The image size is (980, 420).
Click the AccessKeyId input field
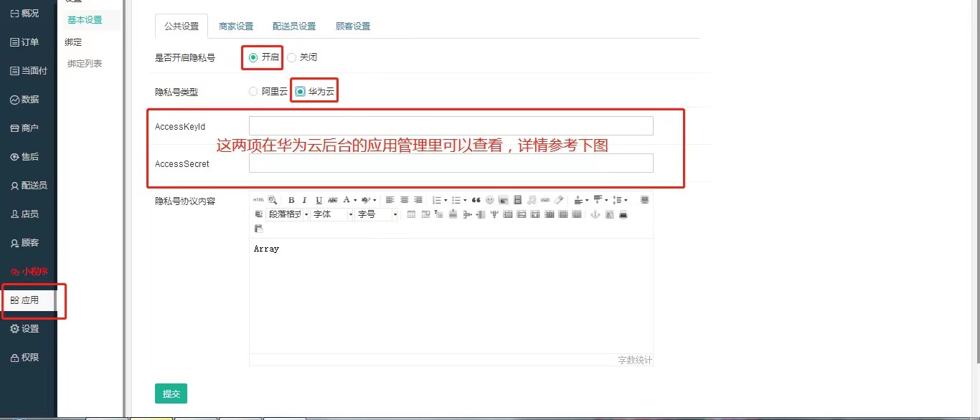(451, 126)
